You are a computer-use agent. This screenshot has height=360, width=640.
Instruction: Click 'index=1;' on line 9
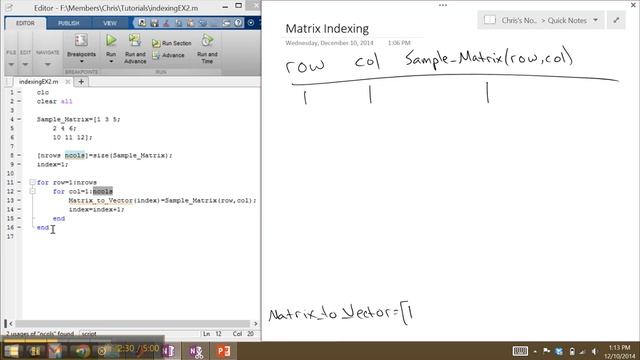coord(53,164)
